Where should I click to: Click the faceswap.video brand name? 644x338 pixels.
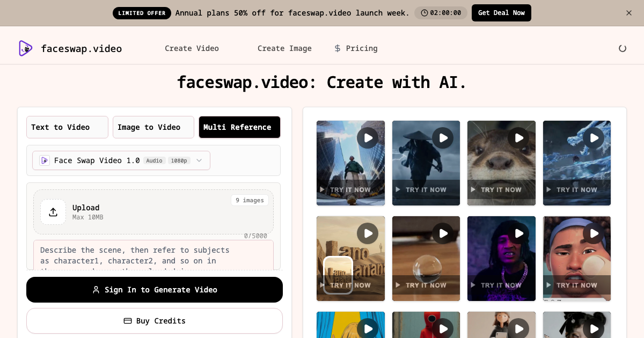point(82,49)
